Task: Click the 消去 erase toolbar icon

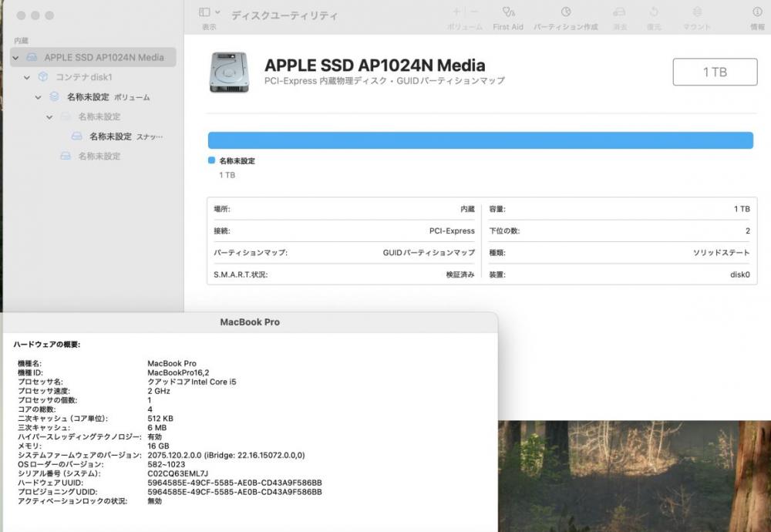Action: [x=620, y=12]
